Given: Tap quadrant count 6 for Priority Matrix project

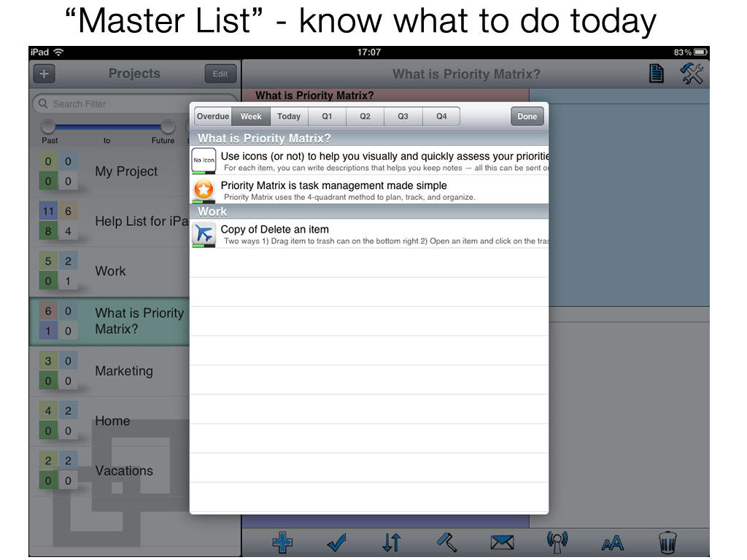Looking at the screenshot, I should point(48,311).
